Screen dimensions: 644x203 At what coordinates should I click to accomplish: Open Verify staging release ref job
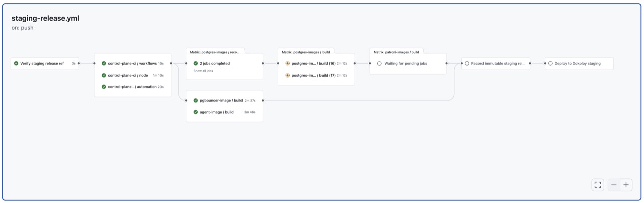coord(45,64)
